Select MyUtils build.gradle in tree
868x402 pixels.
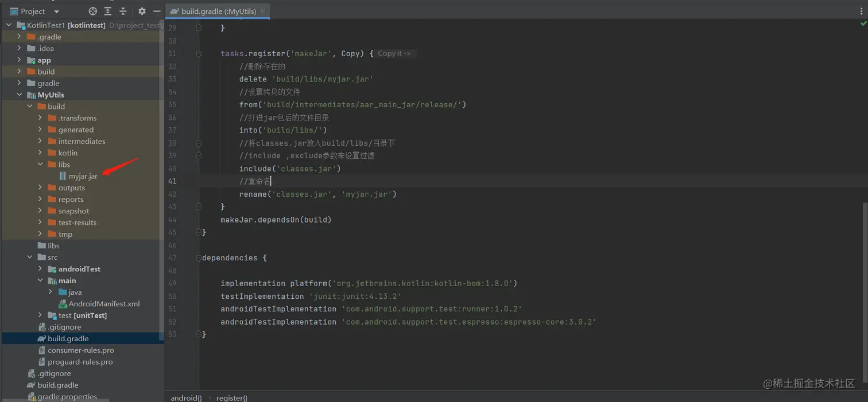[68, 339]
